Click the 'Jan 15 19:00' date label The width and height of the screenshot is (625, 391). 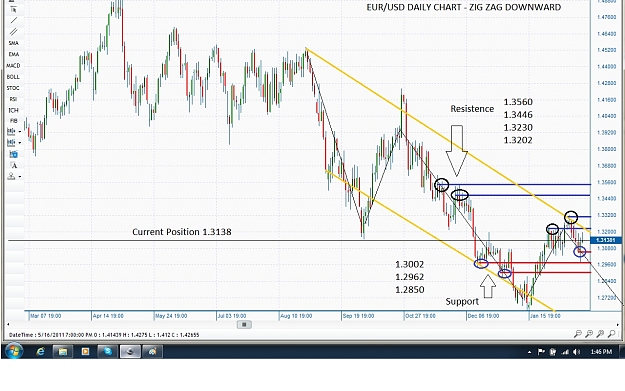545,316
